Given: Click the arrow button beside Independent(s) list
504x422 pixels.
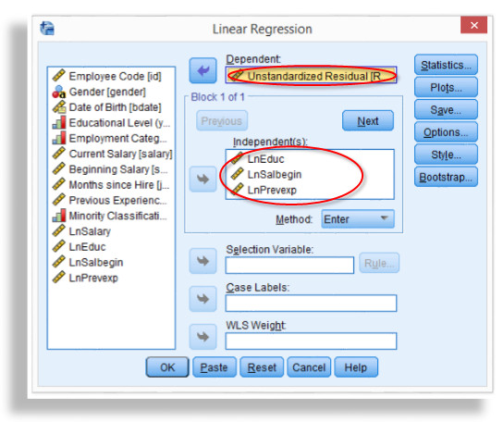Looking at the screenshot, I should tap(203, 179).
